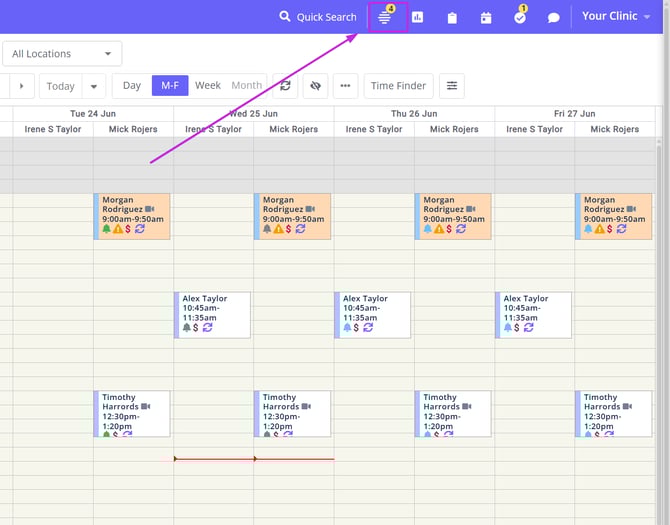670x525 pixels.
Task: Toggle the hidden eye visibility icon
Action: click(315, 86)
